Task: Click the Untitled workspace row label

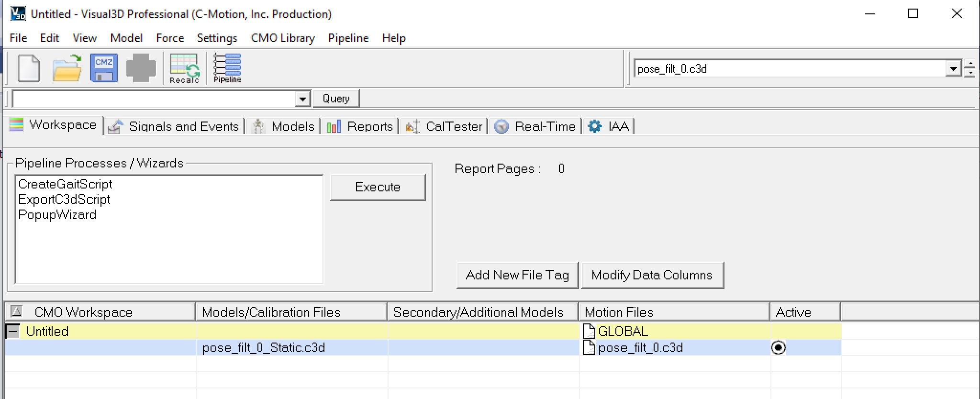Action: coord(47,331)
